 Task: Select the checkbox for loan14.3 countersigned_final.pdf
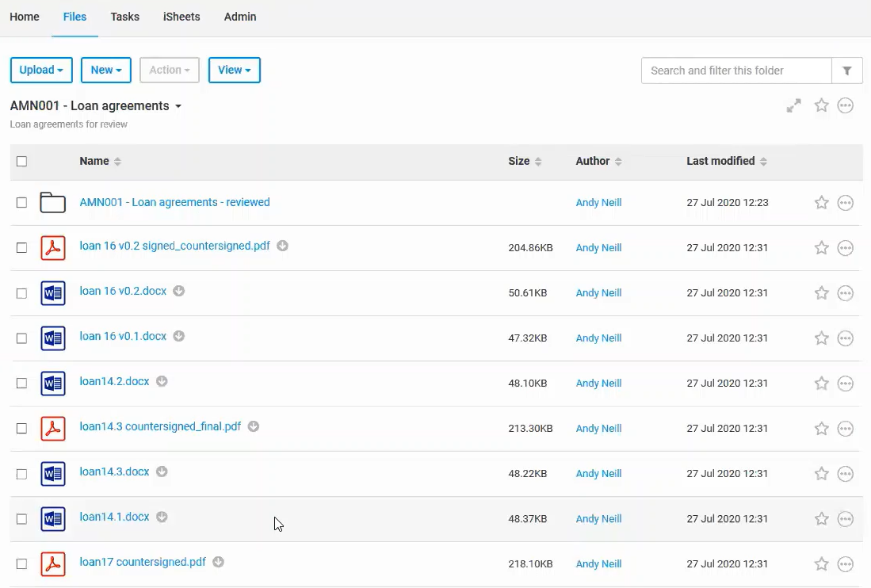pos(22,429)
